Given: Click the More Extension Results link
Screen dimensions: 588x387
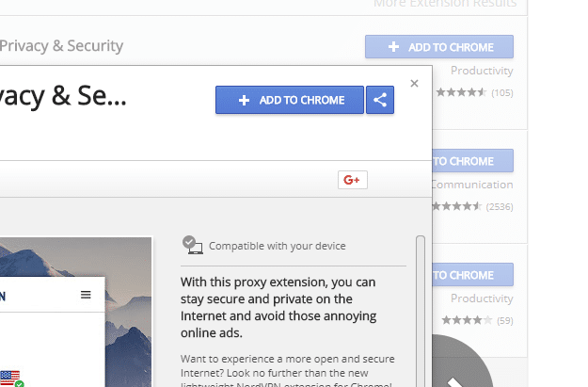Looking at the screenshot, I should coord(445,4).
